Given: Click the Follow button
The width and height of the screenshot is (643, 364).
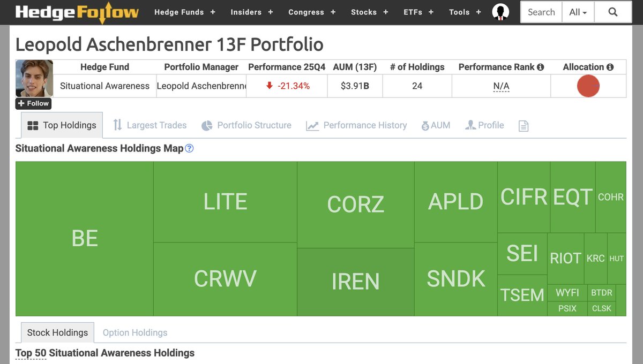Looking at the screenshot, I should point(33,103).
